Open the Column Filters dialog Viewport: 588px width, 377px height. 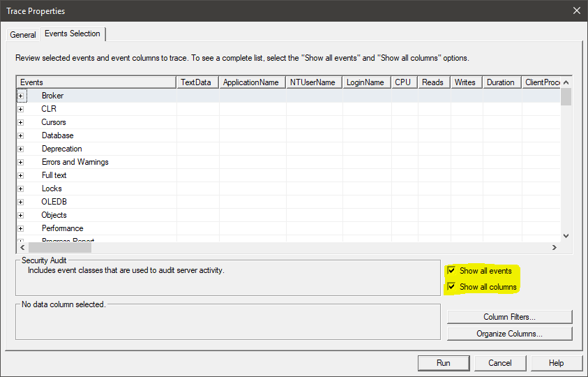(509, 317)
